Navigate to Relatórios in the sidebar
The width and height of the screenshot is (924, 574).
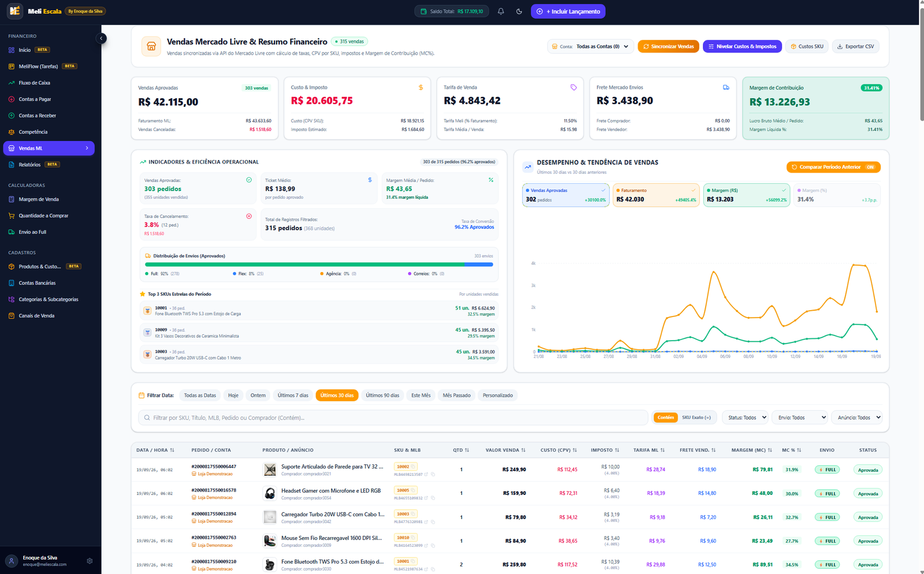(49, 165)
